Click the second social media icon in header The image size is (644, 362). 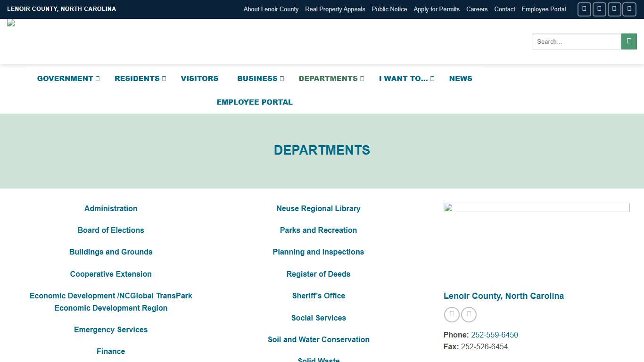[599, 9]
